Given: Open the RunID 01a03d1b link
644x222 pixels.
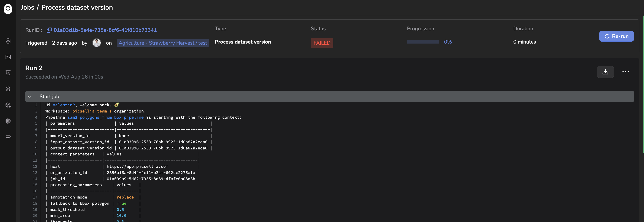Looking at the screenshot, I should (105, 30).
